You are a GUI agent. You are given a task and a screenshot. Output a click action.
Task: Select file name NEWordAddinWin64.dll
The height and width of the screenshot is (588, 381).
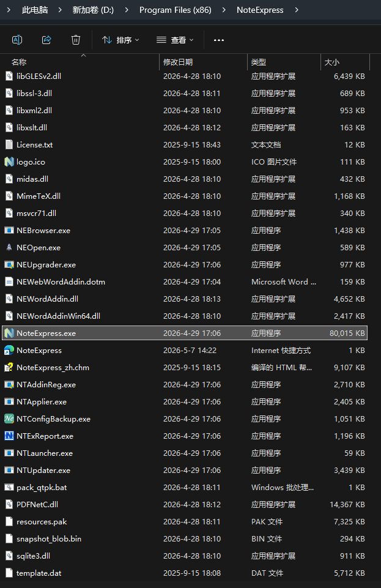(59, 316)
